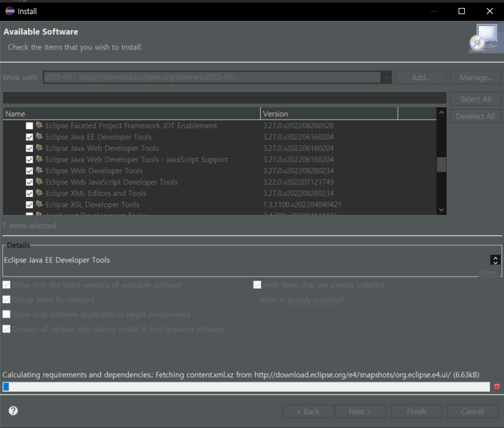The width and height of the screenshot is (504, 428).
Task: Check Eclipse Faceted Project Framework JDT Enablement
Action: [x=29, y=126]
